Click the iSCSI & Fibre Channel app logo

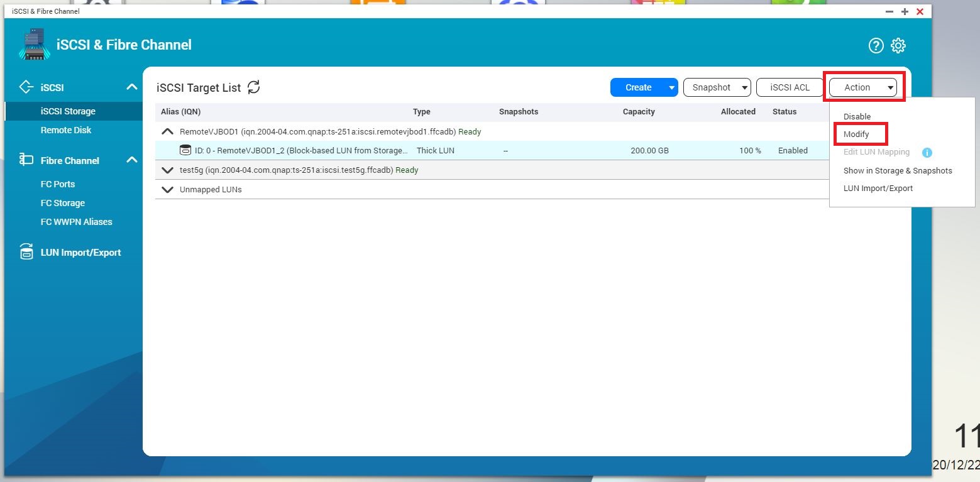[34, 45]
